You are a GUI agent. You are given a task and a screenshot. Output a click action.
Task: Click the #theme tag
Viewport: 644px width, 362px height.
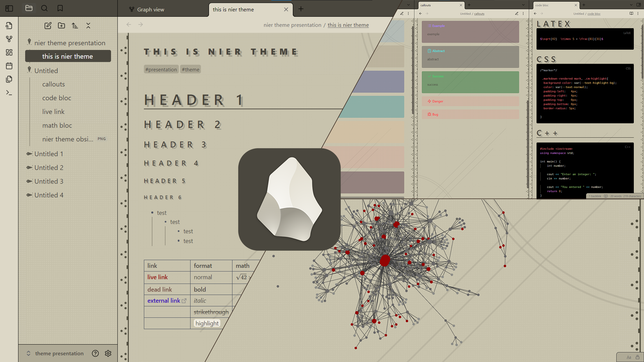pos(191,69)
